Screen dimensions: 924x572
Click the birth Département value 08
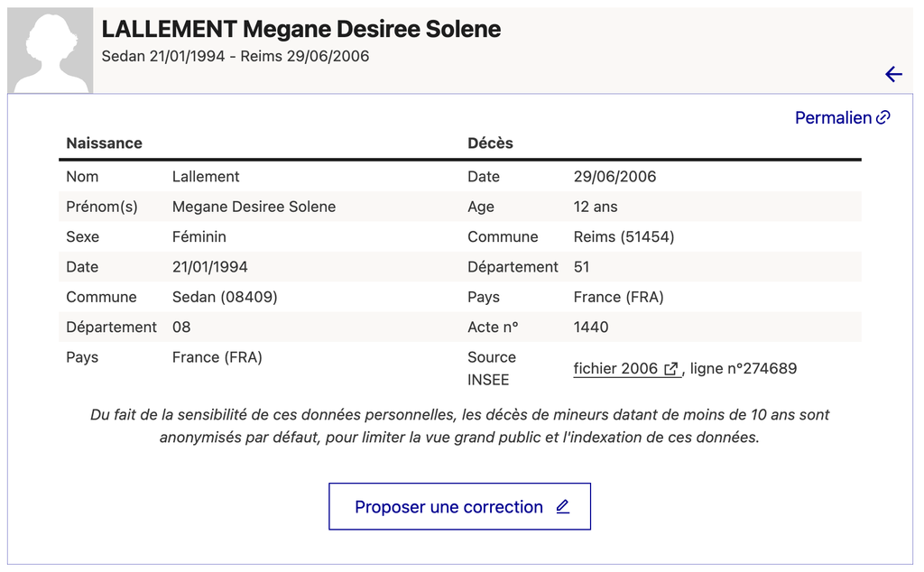[x=181, y=327]
